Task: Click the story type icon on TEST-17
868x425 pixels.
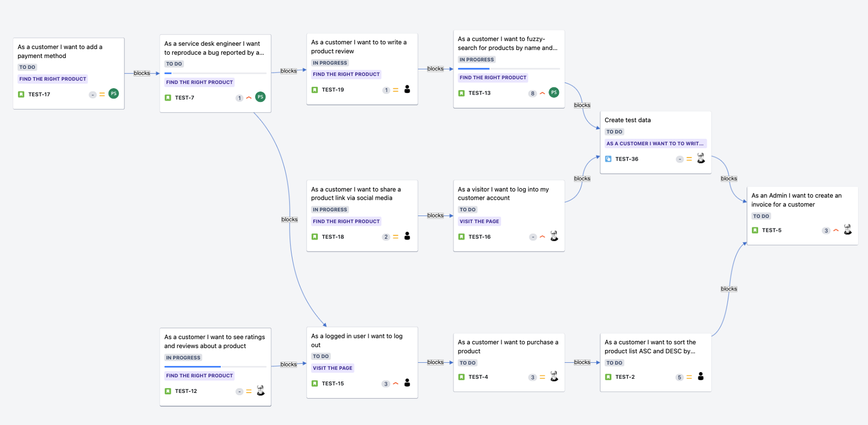Action: point(21,94)
